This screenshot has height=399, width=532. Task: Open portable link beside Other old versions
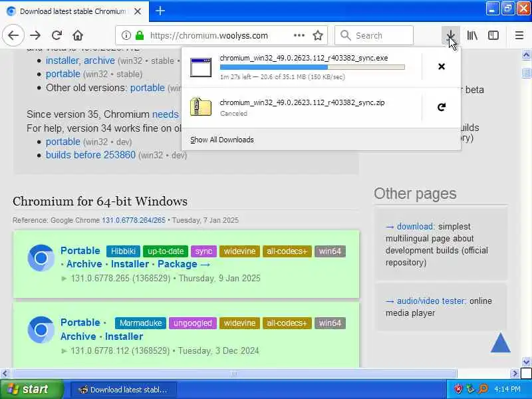pyautogui.click(x=148, y=88)
